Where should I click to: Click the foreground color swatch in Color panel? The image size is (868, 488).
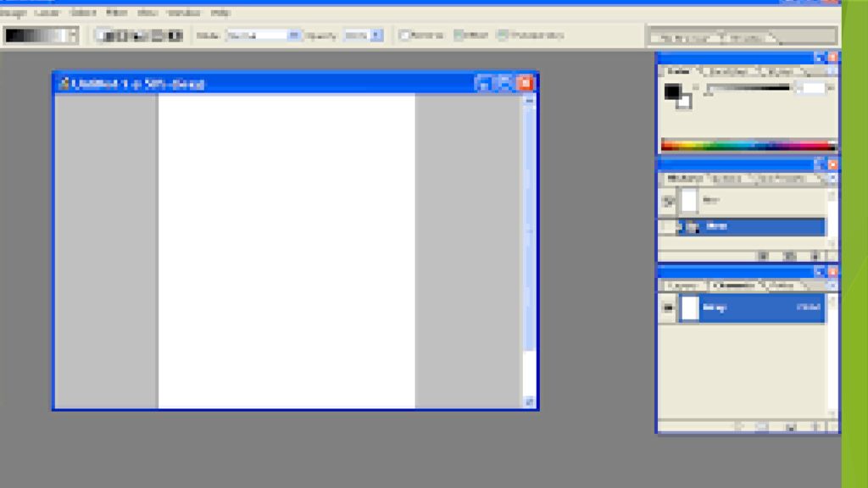click(x=672, y=91)
